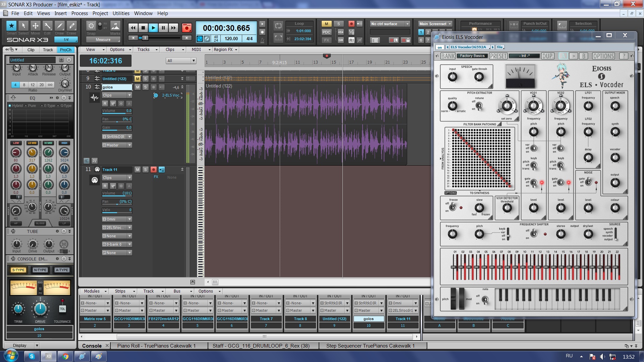Screen dimensions: 644x362
Task: Click the BANK button in vocoder
Action: click(x=448, y=56)
